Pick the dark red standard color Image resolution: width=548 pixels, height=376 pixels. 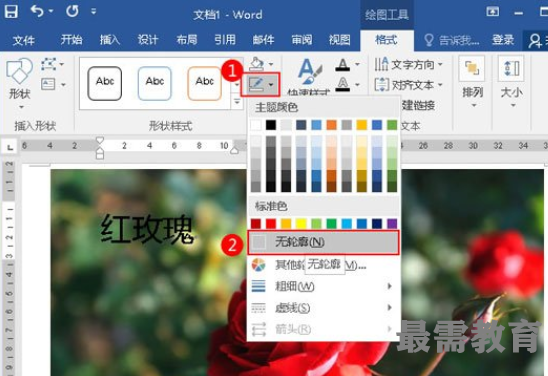pyautogui.click(x=255, y=223)
